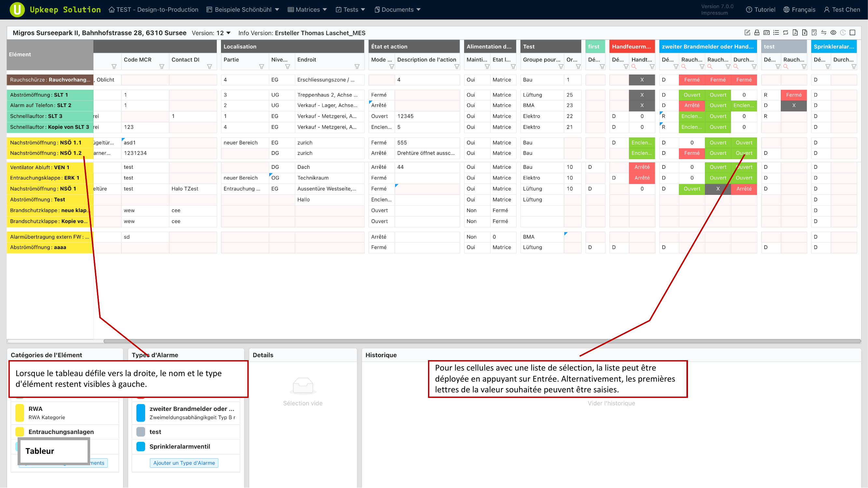
Task: Toggle the Code MCR column filter
Action: [x=162, y=67]
